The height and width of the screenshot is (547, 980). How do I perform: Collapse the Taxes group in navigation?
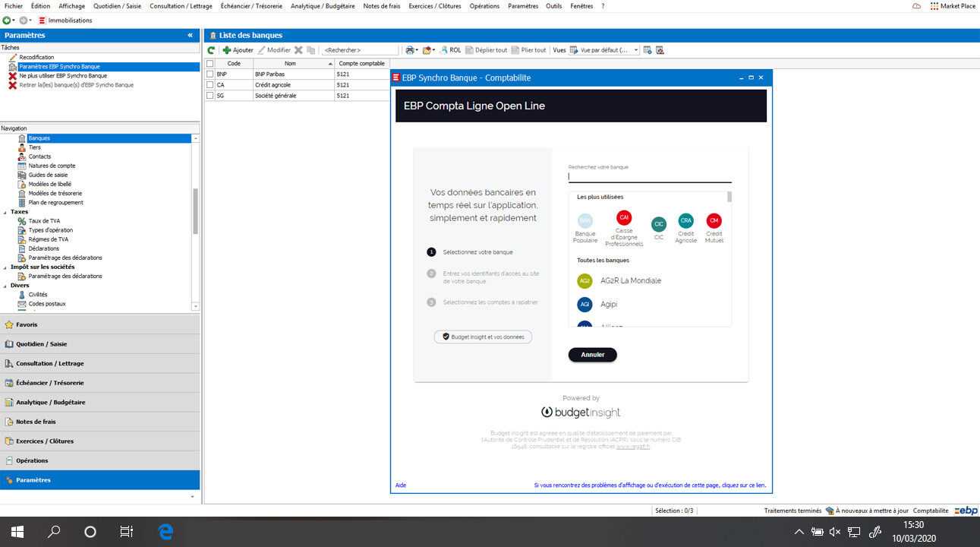tap(5, 212)
